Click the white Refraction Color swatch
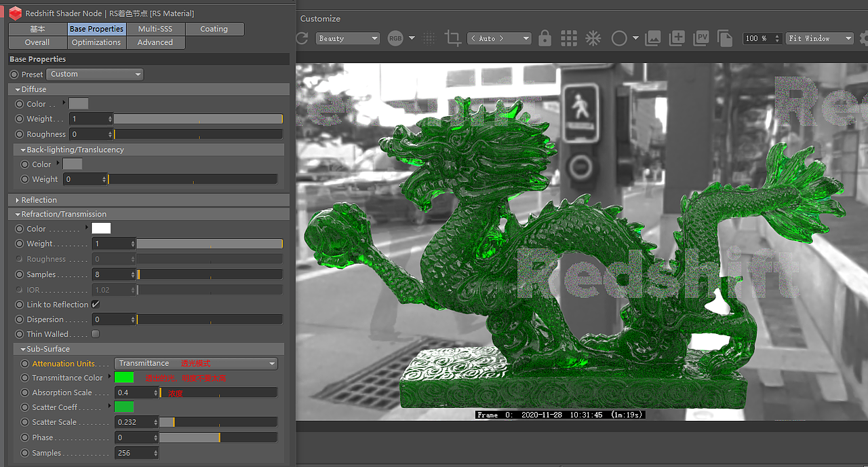The height and width of the screenshot is (467, 868). pos(101,229)
